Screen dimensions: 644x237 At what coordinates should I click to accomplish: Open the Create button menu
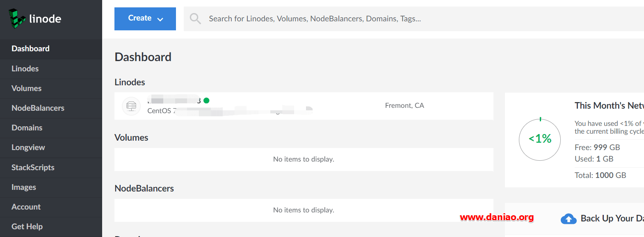tap(145, 19)
